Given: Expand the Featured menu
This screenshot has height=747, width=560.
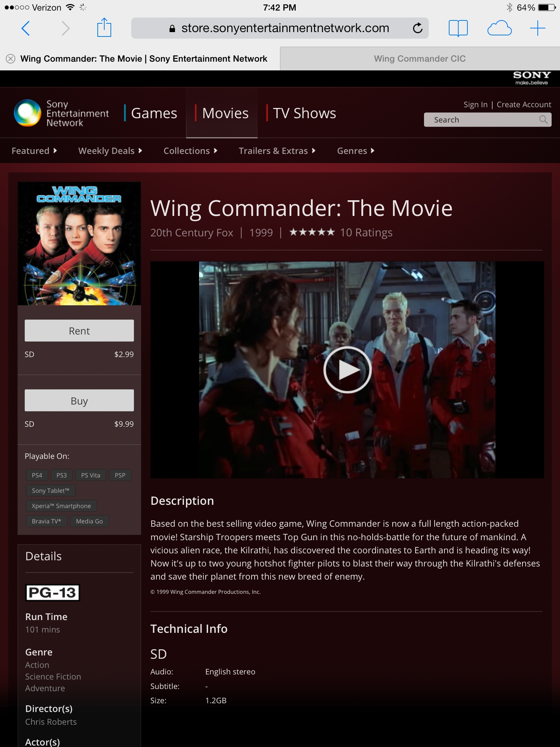Looking at the screenshot, I should coord(34,151).
